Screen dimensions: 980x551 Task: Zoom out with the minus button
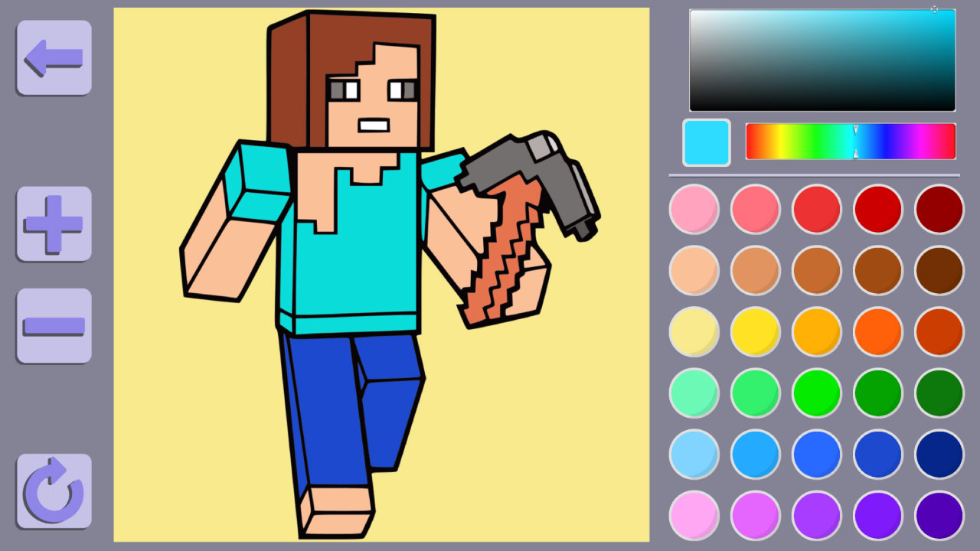54,326
